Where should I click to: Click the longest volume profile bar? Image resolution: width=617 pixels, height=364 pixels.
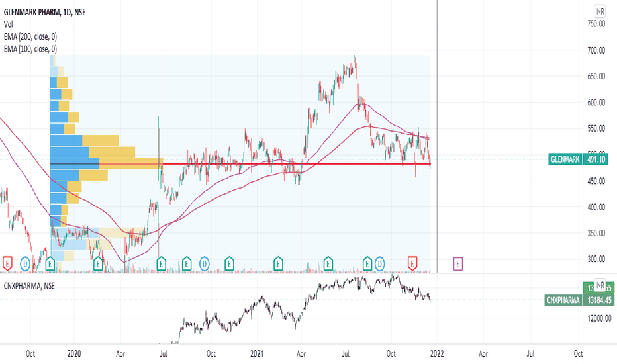(x=107, y=163)
